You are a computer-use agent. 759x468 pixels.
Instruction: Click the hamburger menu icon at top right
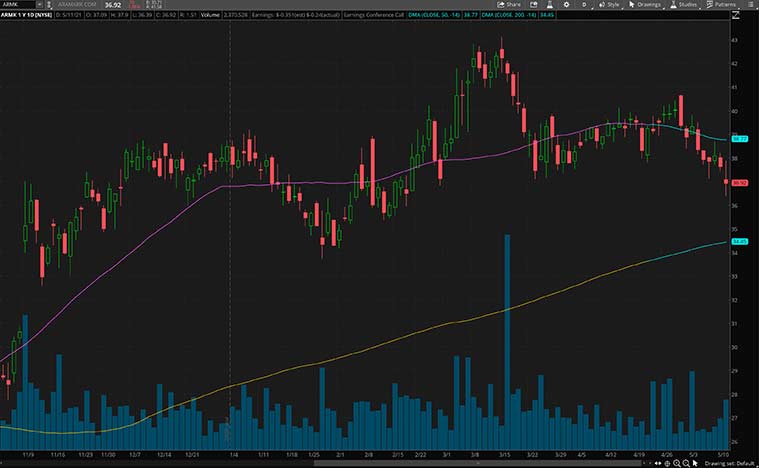[752, 5]
